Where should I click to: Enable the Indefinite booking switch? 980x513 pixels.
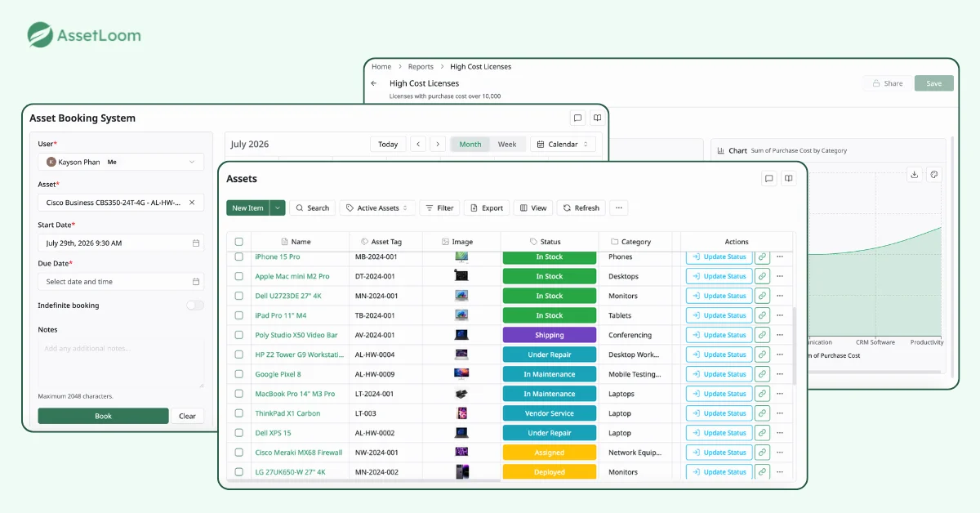(x=194, y=306)
